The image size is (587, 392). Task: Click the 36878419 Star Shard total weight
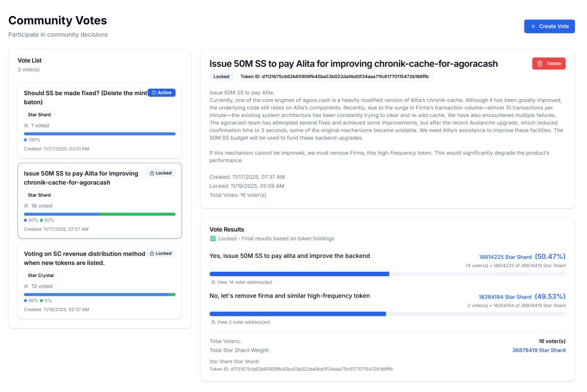tap(538, 350)
